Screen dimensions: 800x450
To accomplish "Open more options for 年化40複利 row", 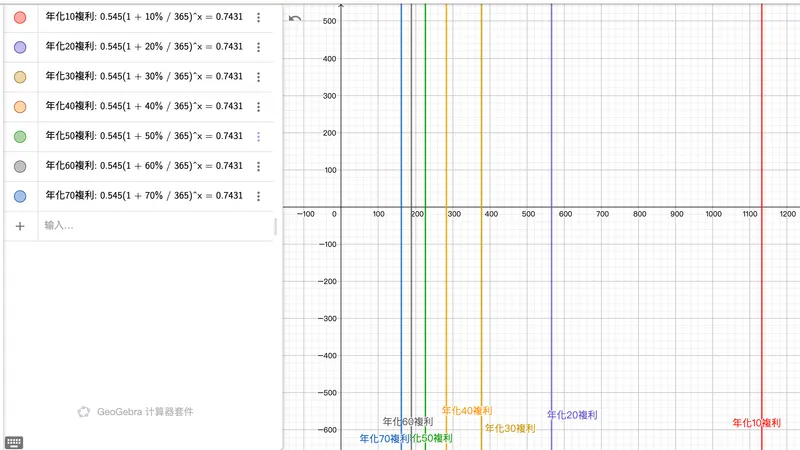I will [x=259, y=107].
